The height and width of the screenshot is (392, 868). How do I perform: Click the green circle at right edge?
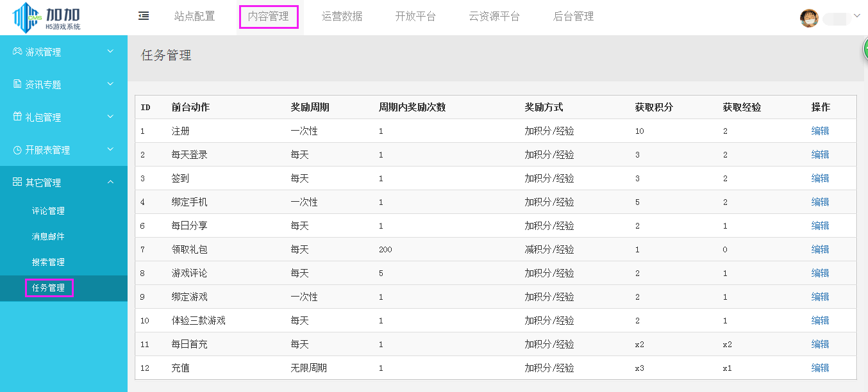pyautogui.click(x=864, y=50)
